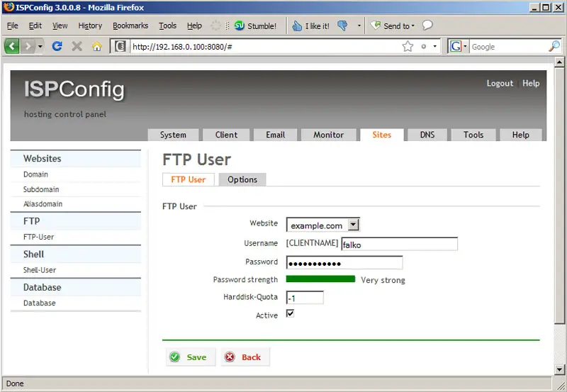Open the Firefox Help menu
The image size is (567, 392).
(x=194, y=26)
